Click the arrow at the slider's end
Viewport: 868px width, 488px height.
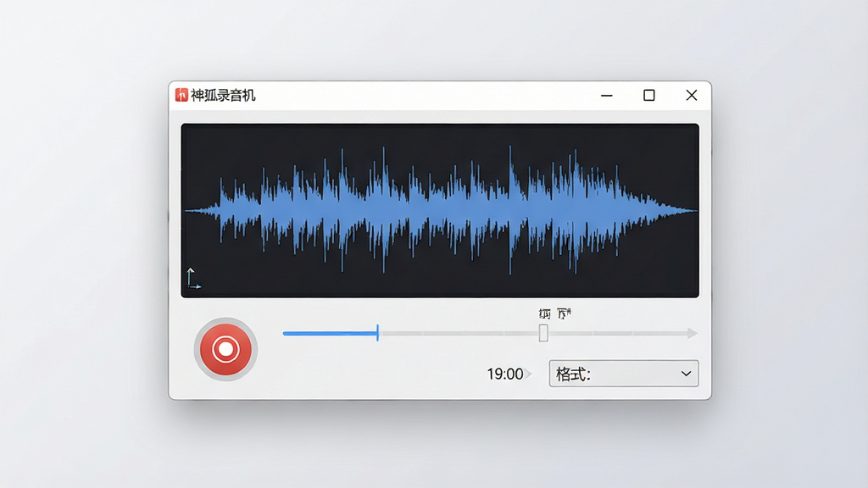coord(692,333)
